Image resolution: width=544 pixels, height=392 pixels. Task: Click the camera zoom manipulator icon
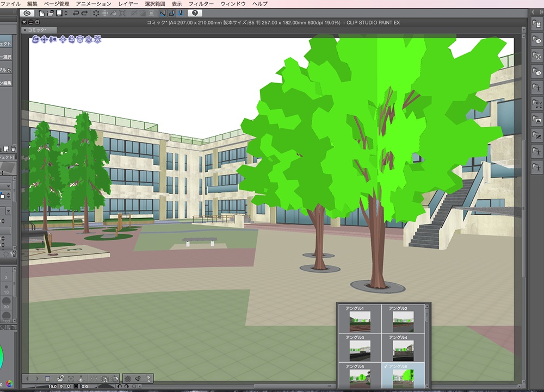[x=52, y=40]
